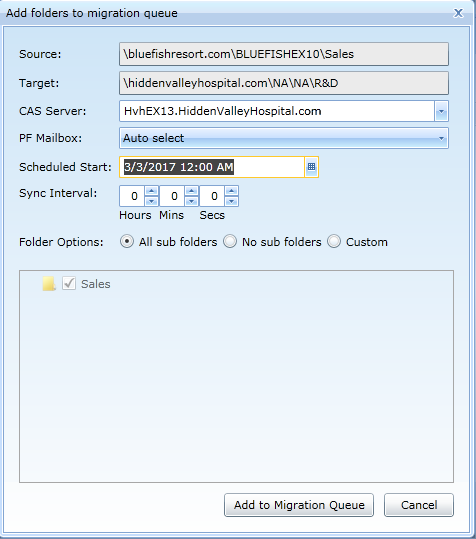The width and height of the screenshot is (476, 539).
Task: Click the Source path field
Action: click(x=284, y=54)
